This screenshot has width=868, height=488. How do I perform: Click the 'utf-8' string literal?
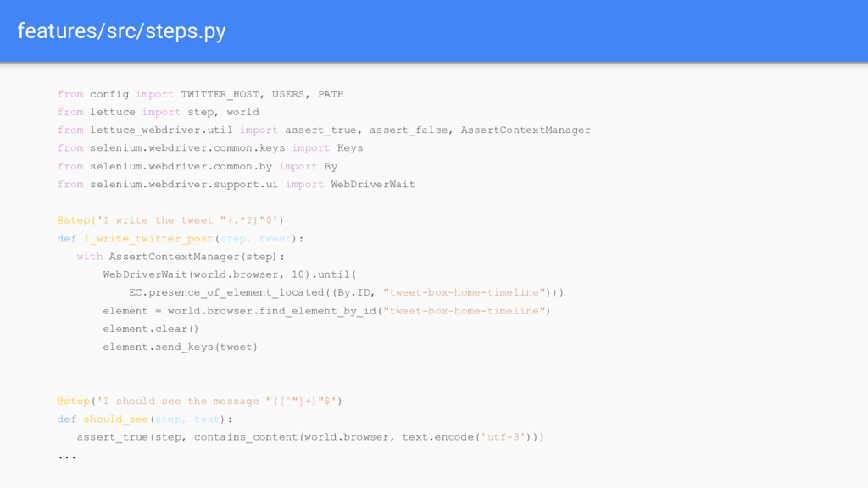click(x=503, y=437)
